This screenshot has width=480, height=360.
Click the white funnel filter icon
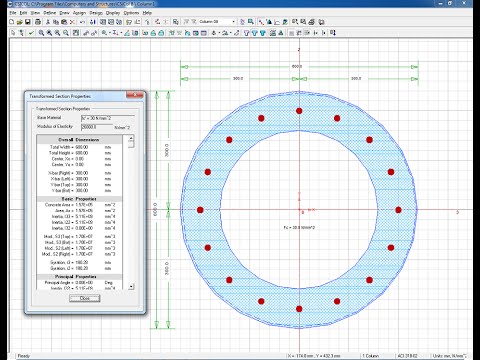pos(247,33)
